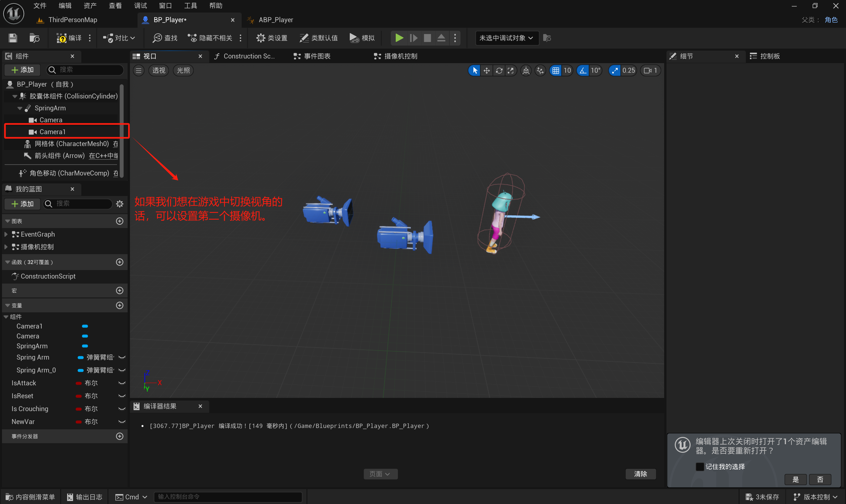The height and width of the screenshot is (504, 846).
Task: Open My Blueprint settings gear
Action: pyautogui.click(x=120, y=204)
